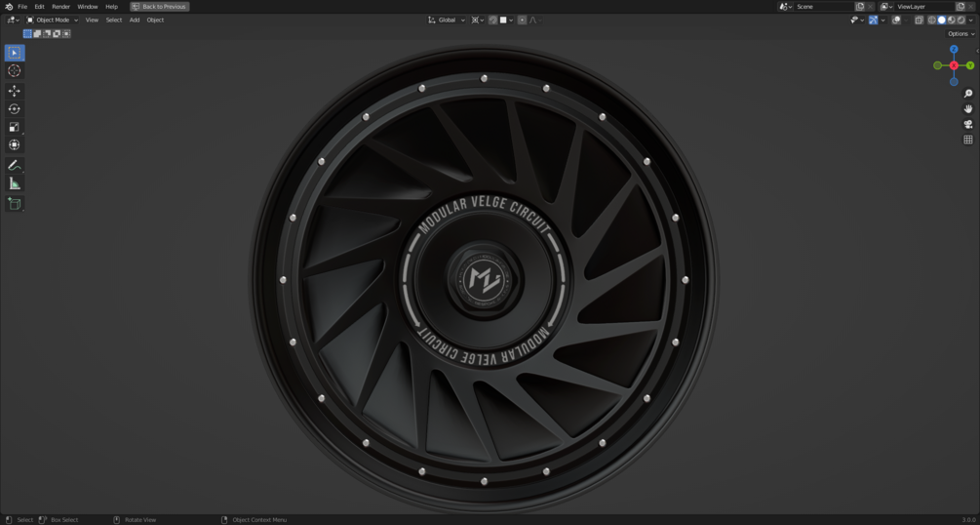Screen dimensions: 980x525
Task: Click the ViewLayer name field
Action: tap(924, 6)
